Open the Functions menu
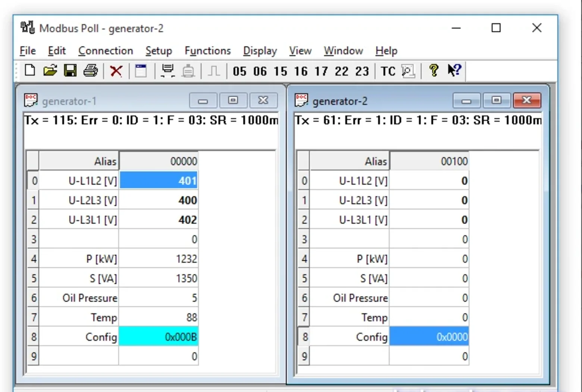582x392 pixels. point(208,51)
